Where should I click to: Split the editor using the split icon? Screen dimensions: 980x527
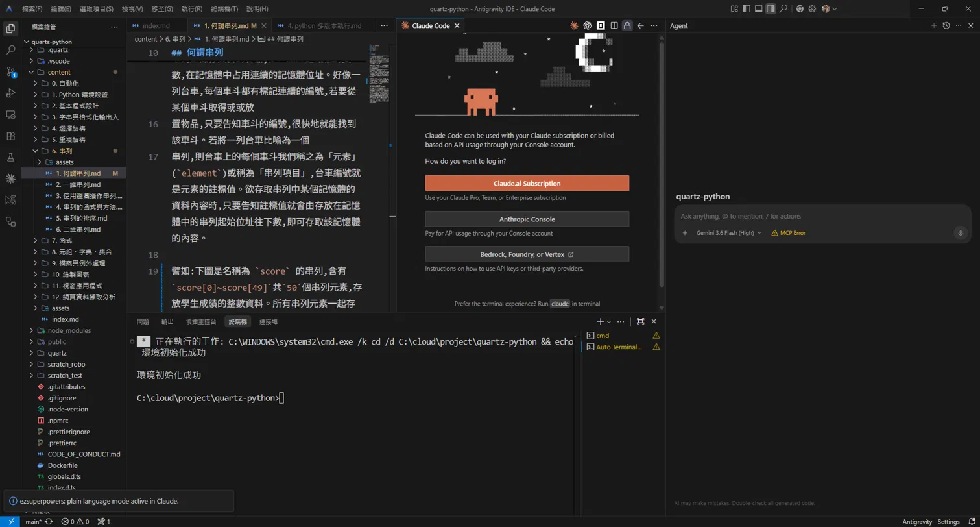click(614, 26)
